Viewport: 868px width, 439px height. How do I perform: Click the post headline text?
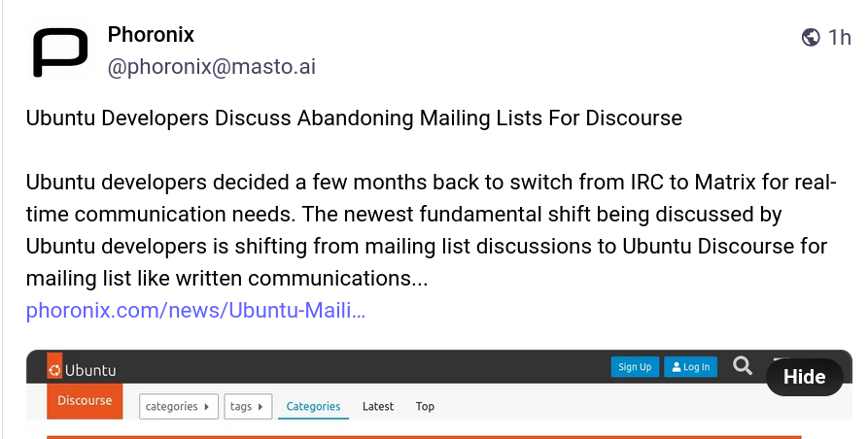[354, 118]
